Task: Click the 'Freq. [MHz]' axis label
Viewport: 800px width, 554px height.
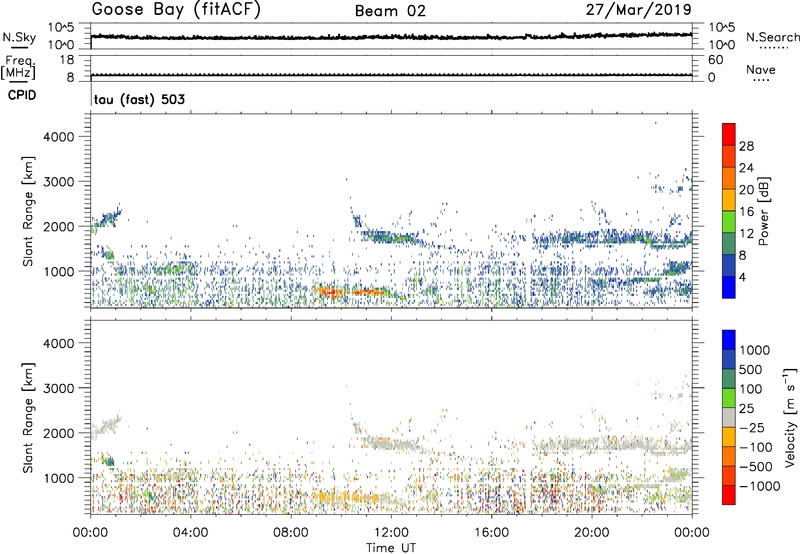Action: (x=19, y=68)
